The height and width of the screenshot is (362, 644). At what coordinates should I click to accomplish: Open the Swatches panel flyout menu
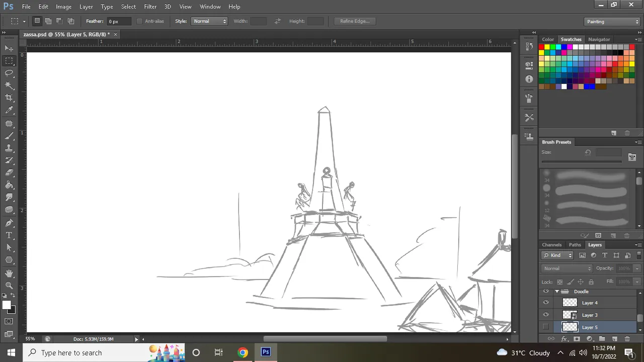637,39
